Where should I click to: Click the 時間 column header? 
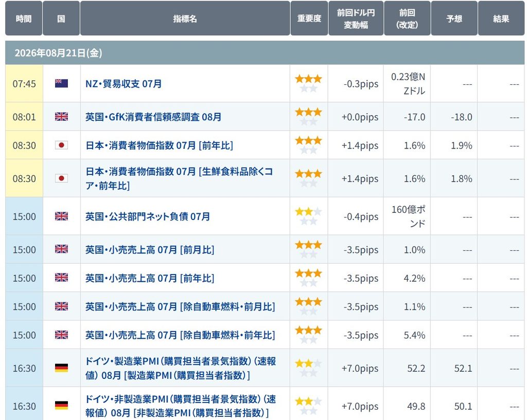pyautogui.click(x=24, y=18)
